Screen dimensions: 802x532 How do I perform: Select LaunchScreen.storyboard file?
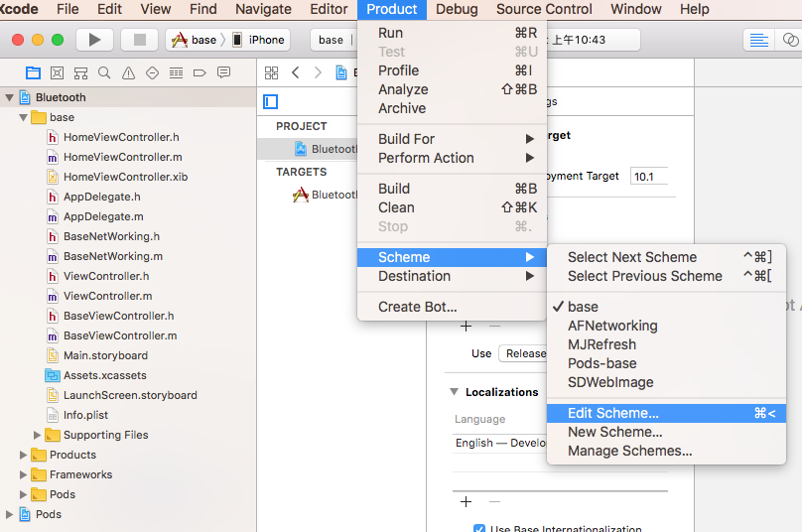pyautogui.click(x=130, y=395)
